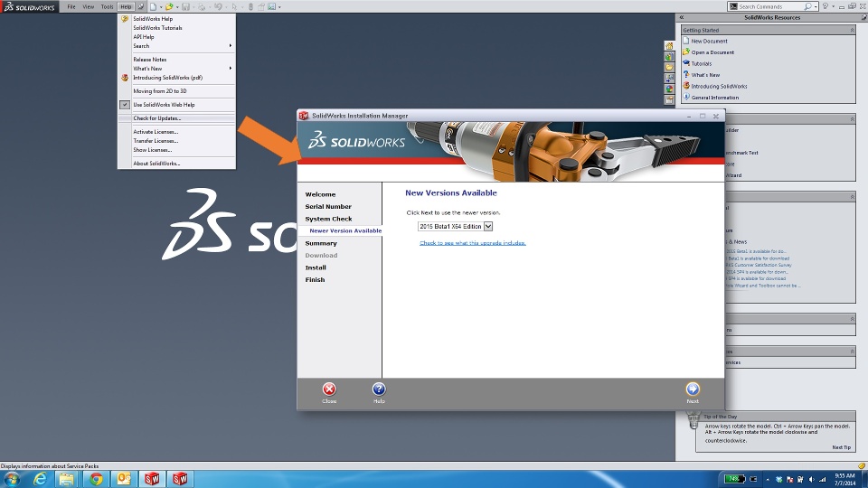The width and height of the screenshot is (868, 488).
Task: Click the Print toolbar icon
Action: [202, 6]
